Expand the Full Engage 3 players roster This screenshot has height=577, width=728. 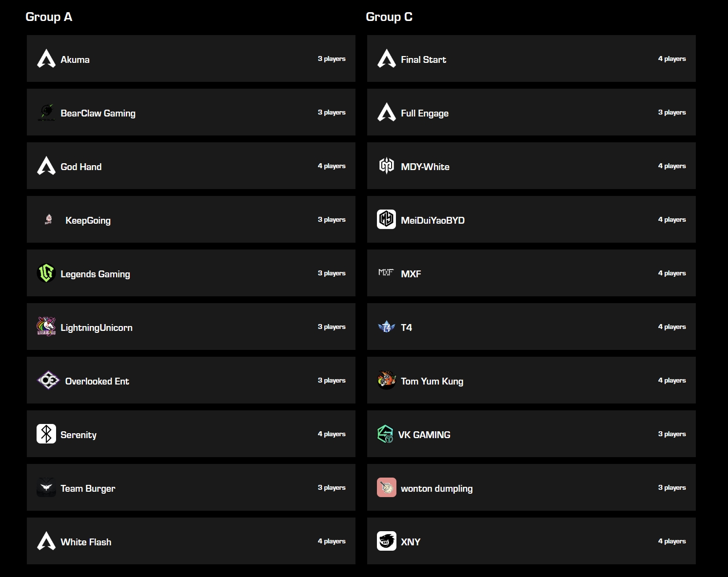671,112
